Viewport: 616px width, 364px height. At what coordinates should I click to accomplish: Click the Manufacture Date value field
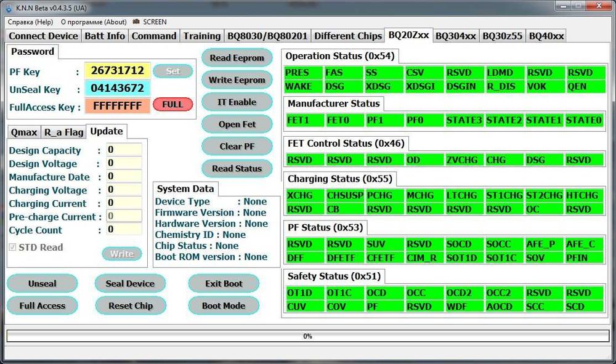tap(124, 176)
